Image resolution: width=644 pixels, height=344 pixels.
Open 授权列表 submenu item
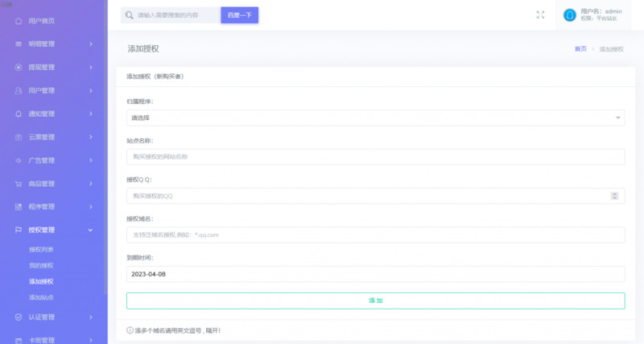[41, 250]
